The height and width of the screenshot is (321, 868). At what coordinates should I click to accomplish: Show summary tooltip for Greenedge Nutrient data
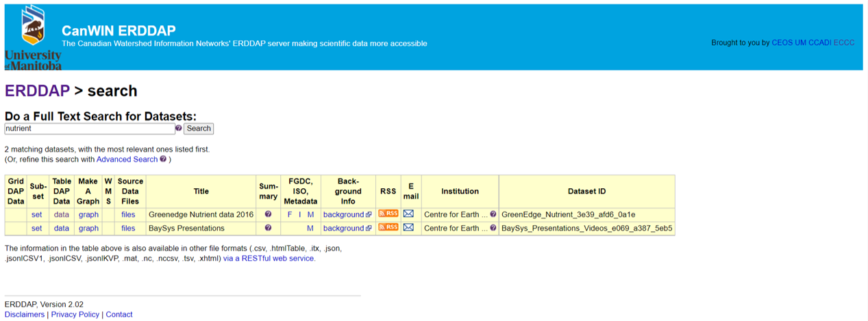(x=268, y=214)
